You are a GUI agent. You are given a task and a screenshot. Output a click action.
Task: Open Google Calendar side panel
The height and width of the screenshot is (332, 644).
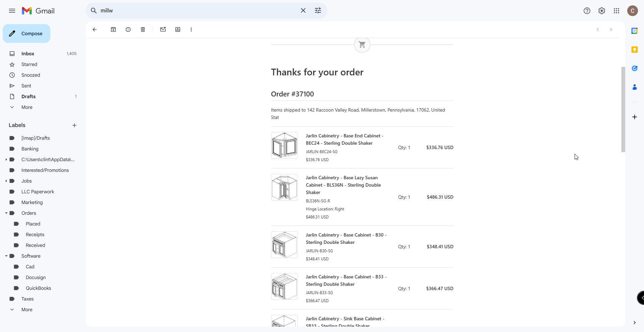pyautogui.click(x=635, y=31)
